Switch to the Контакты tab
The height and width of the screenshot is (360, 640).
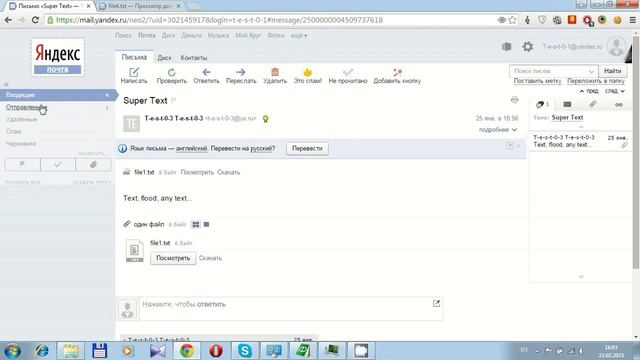[x=194, y=58]
